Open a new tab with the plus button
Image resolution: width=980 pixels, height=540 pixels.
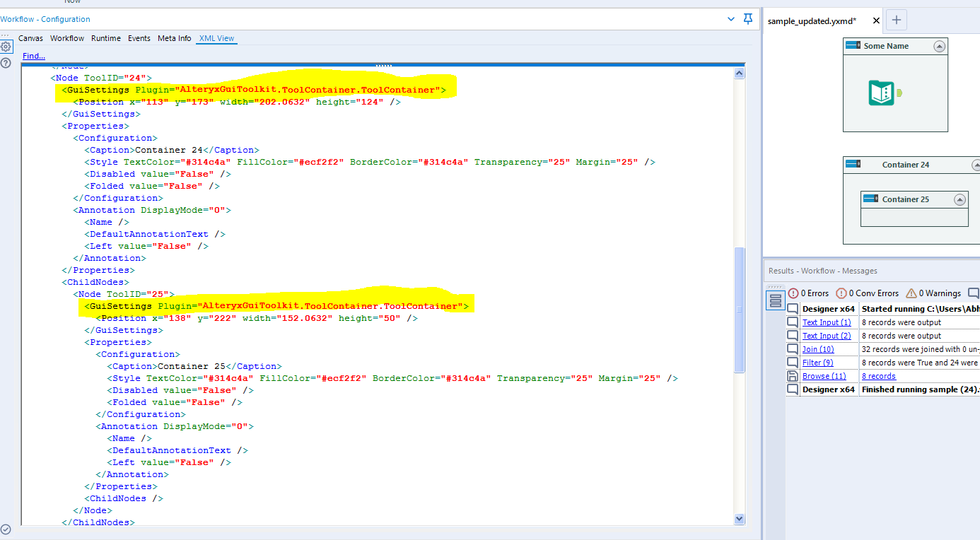896,20
